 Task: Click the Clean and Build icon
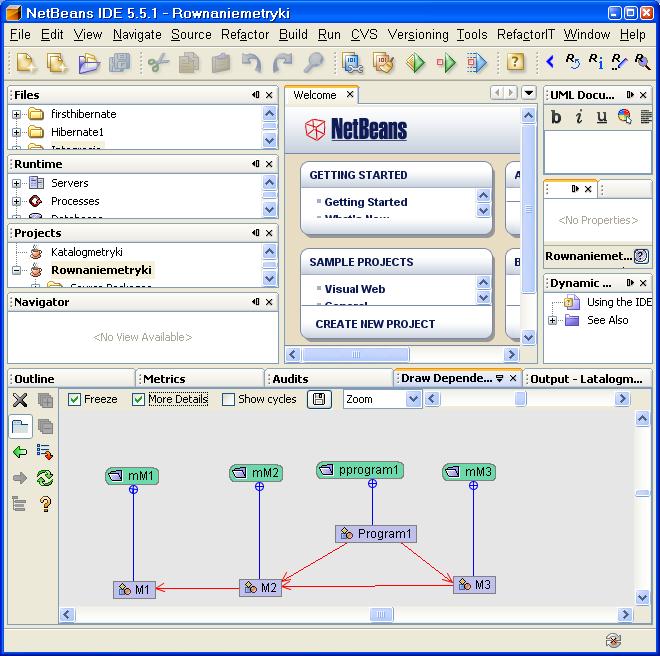383,63
